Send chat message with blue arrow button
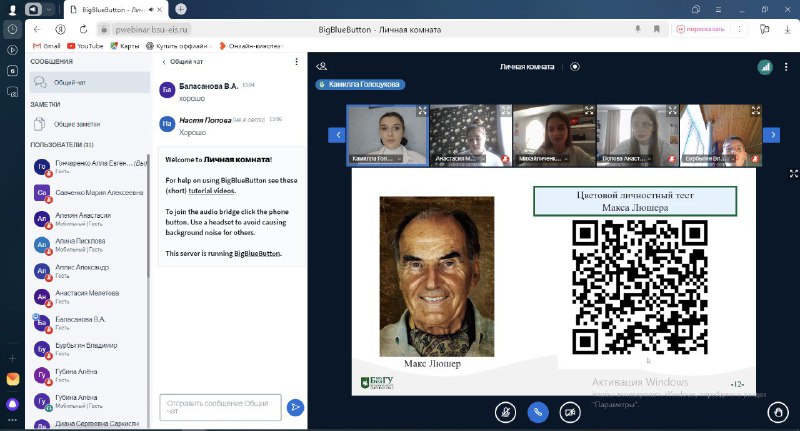Viewport: 800px width, 431px height. [295, 407]
